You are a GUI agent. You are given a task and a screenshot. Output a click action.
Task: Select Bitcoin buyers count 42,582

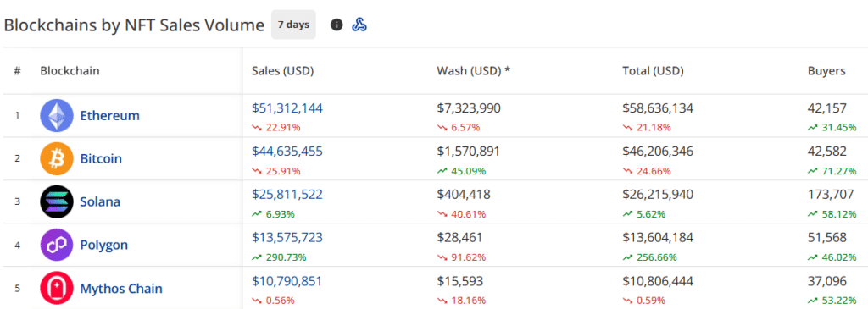point(827,152)
